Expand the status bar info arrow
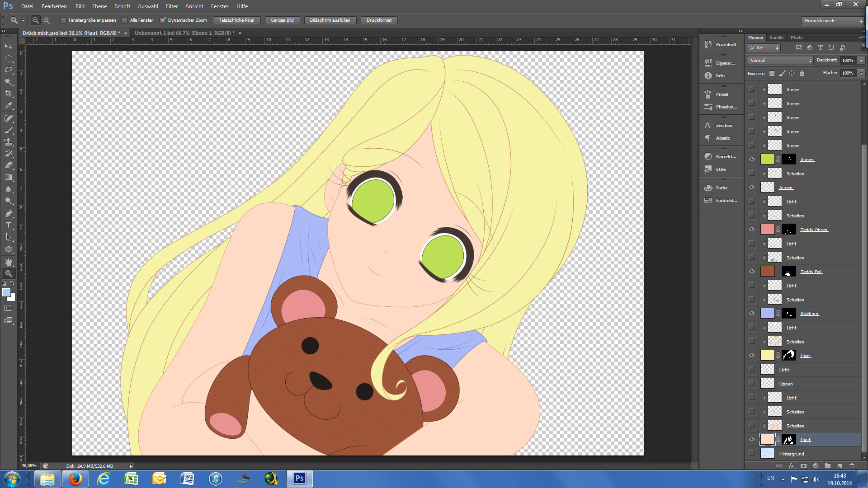 (x=131, y=466)
